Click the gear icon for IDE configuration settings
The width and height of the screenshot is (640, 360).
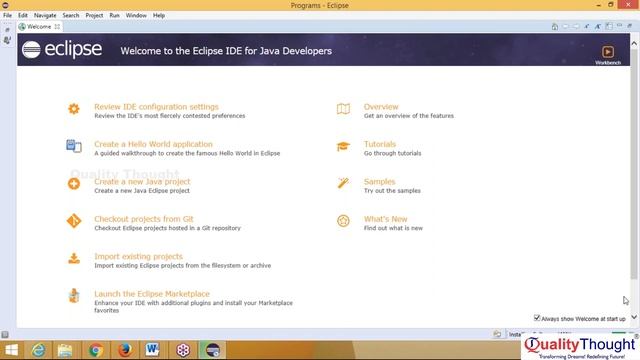(74, 109)
